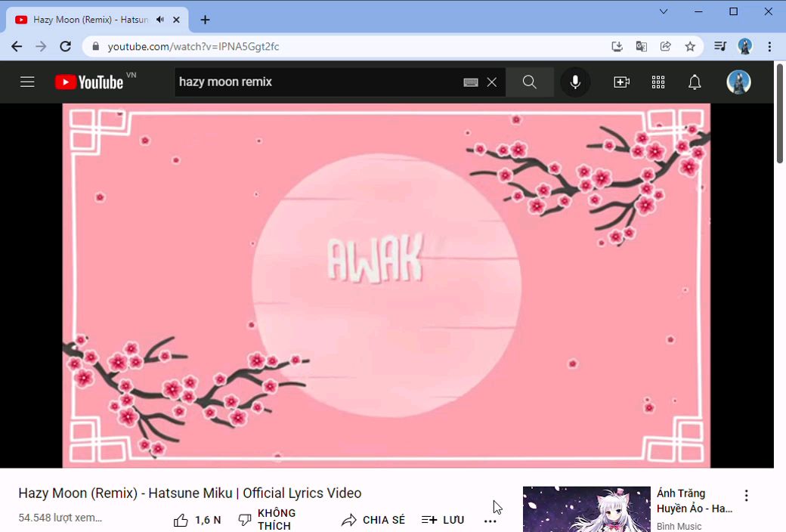Click the CHIA SẺ share button
The height and width of the screenshot is (532, 786).
point(373,520)
